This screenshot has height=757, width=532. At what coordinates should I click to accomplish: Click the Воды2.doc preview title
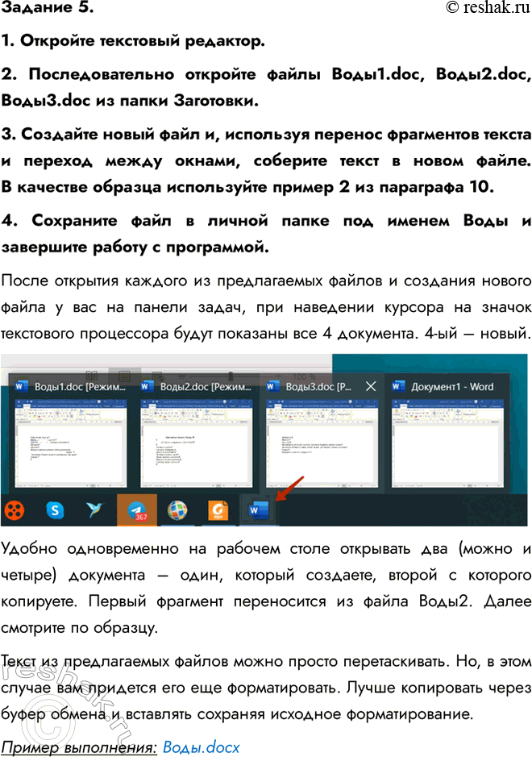203,387
